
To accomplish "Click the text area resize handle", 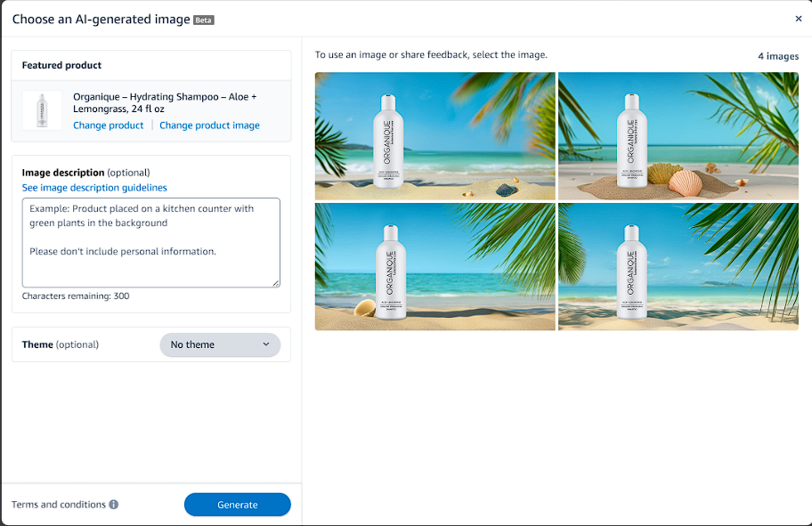I will pos(276,283).
